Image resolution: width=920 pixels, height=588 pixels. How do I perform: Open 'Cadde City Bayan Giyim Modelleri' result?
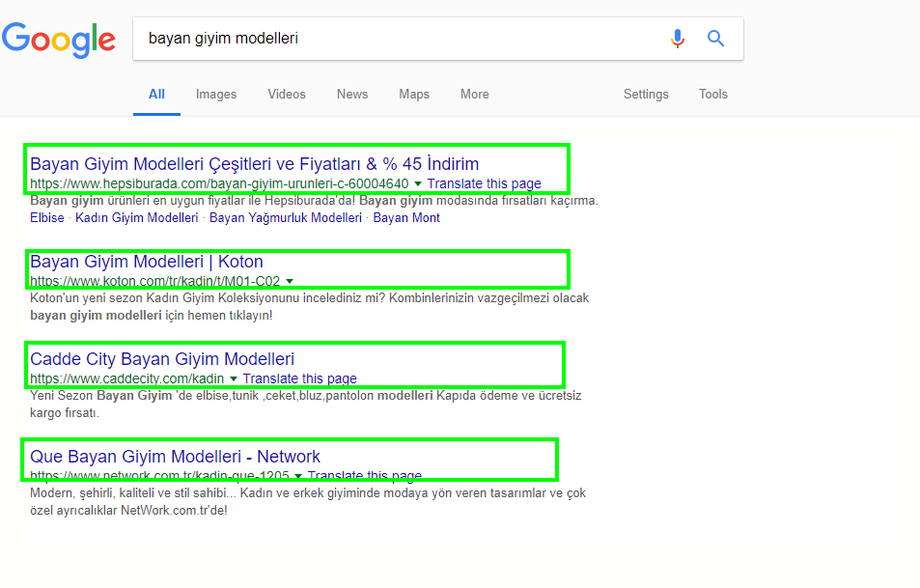click(162, 358)
